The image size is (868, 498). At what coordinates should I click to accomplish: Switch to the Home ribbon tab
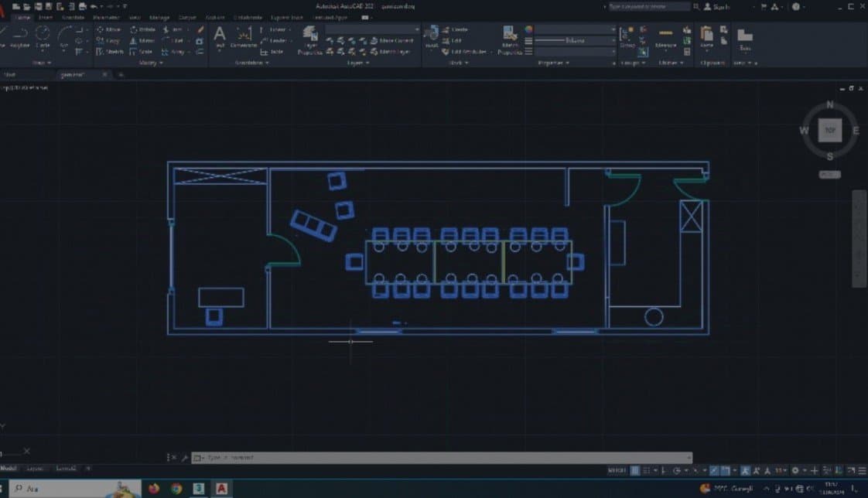(22, 18)
